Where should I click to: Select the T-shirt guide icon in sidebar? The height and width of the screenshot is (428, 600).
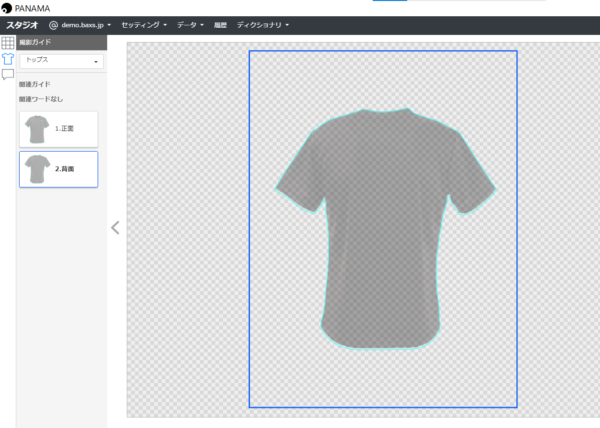pyautogui.click(x=8, y=59)
